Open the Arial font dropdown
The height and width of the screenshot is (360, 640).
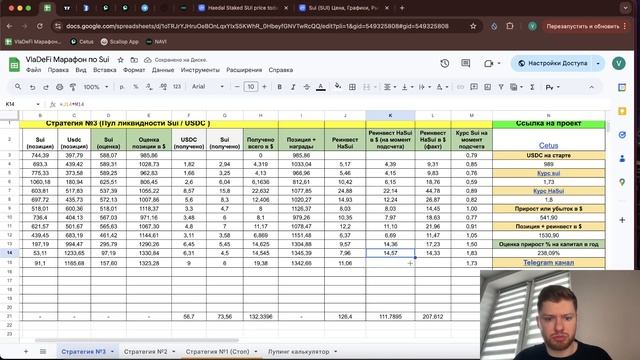[208, 87]
